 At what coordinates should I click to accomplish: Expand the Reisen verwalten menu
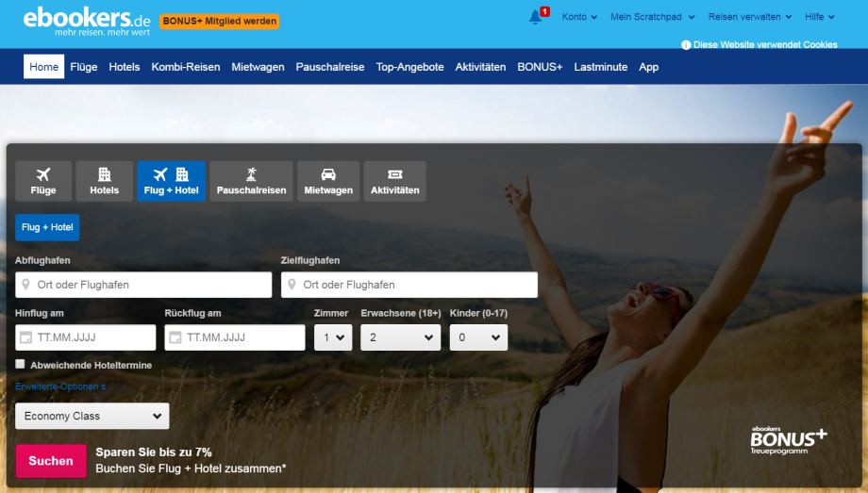[749, 17]
